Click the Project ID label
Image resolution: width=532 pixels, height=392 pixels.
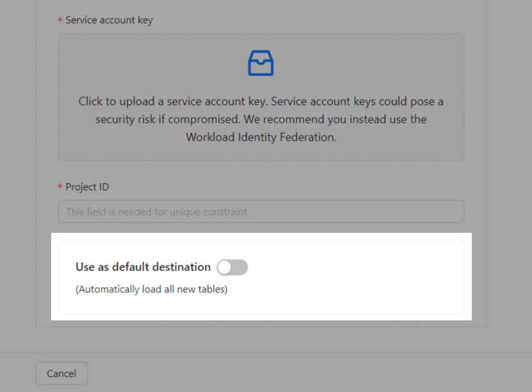point(87,187)
